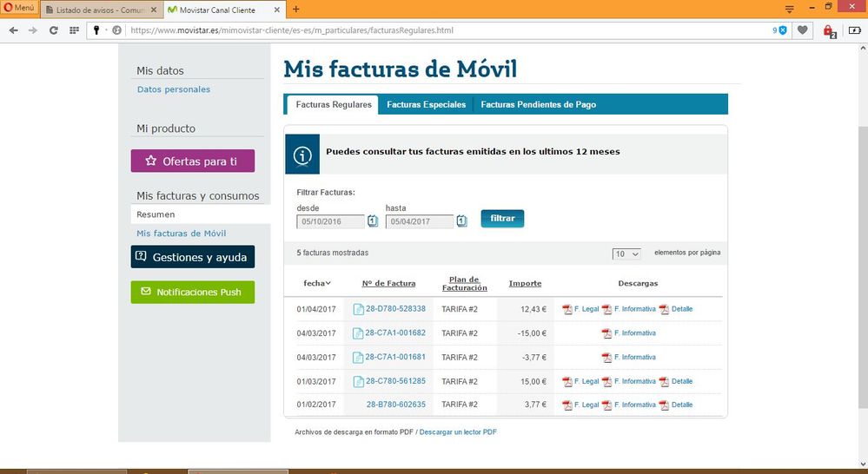
Task: Open the 'hasta' date calendar picker icon
Action: point(461,221)
